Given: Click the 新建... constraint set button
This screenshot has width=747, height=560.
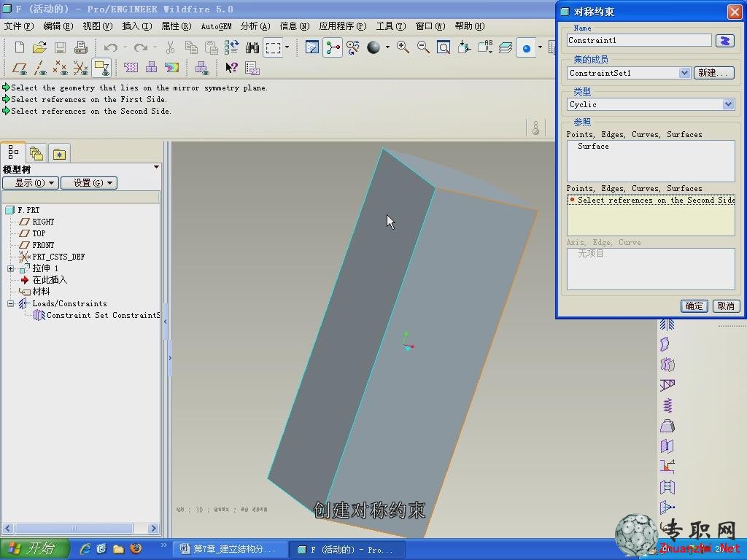Looking at the screenshot, I should point(713,73).
